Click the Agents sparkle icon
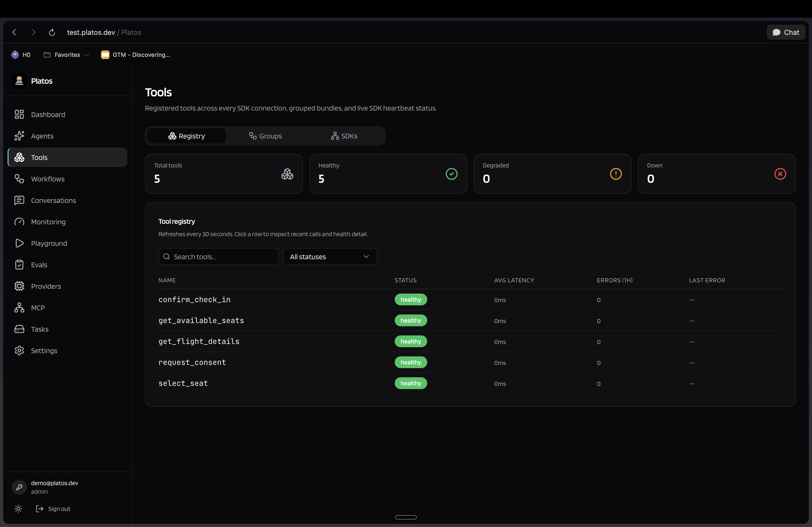The height and width of the screenshot is (527, 812). [19, 136]
